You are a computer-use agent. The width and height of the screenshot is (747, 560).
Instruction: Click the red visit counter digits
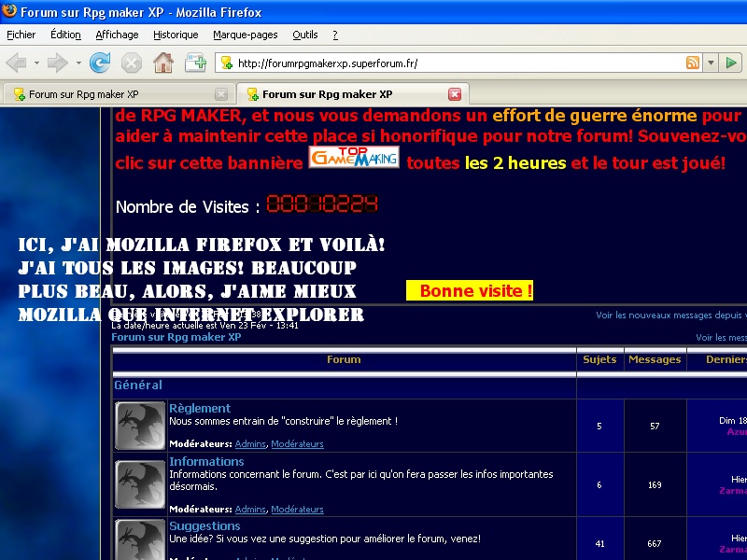(x=322, y=203)
